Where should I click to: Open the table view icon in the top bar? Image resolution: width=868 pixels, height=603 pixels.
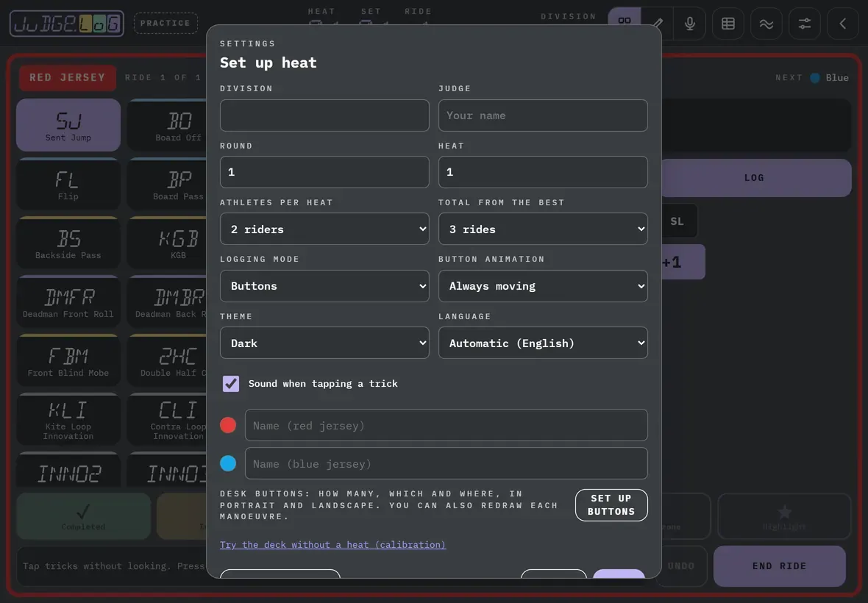(x=728, y=24)
